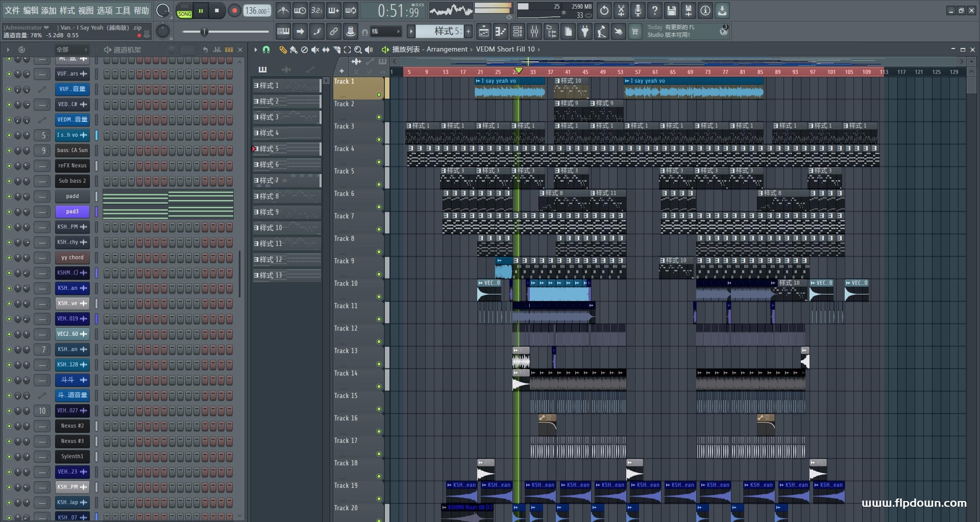Select the playlist zoom magnifier tool
This screenshot has height=522, width=980.
point(358,49)
